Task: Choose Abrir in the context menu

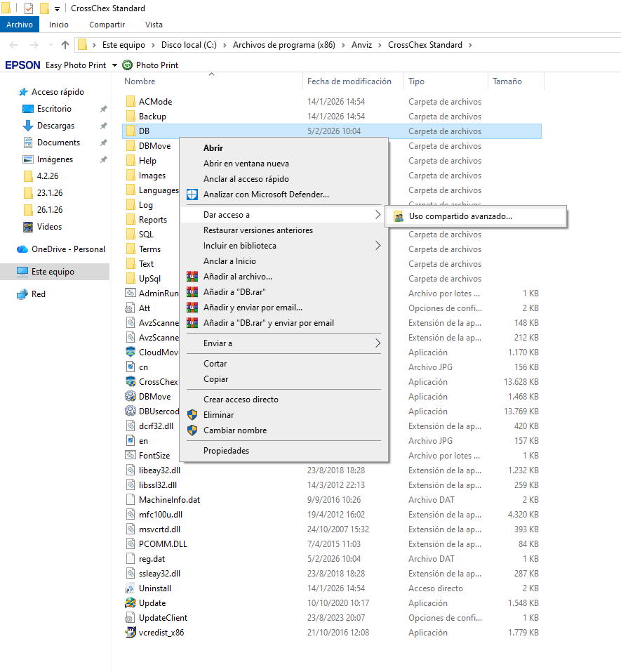Action: click(284, 148)
